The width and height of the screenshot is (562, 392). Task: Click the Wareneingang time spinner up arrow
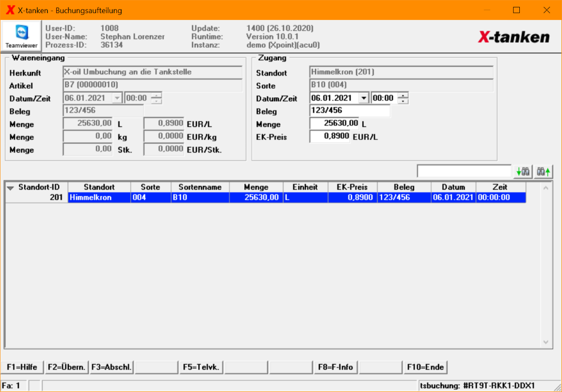[x=156, y=95]
